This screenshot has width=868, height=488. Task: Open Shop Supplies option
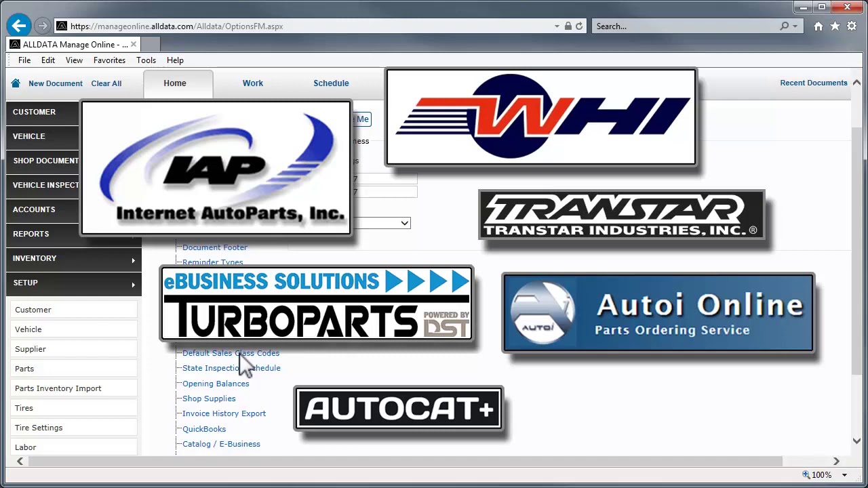(x=209, y=399)
